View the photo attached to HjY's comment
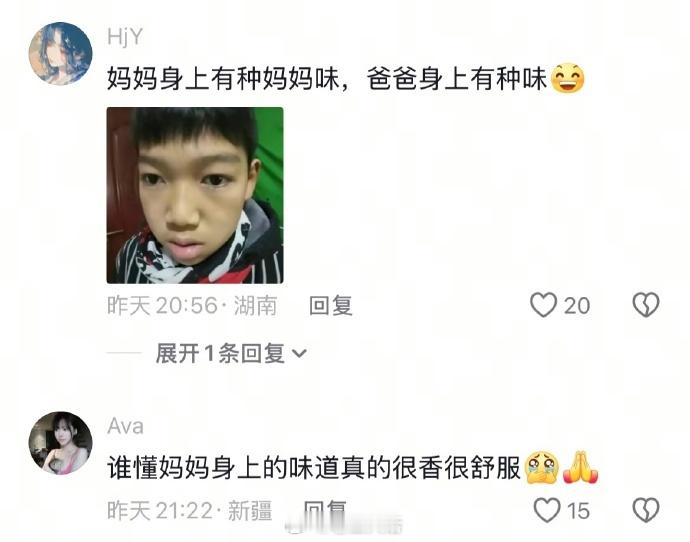This screenshot has height=542, width=690. [195, 195]
